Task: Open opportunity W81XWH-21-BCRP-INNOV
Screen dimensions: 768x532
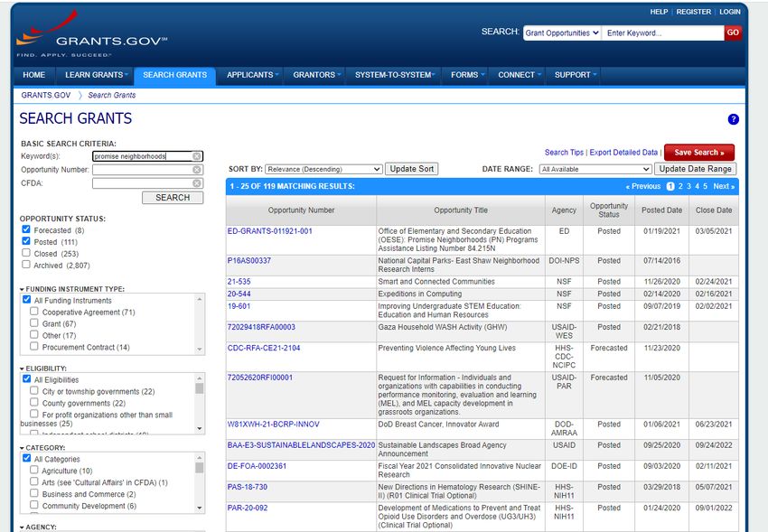Action: click(x=273, y=425)
